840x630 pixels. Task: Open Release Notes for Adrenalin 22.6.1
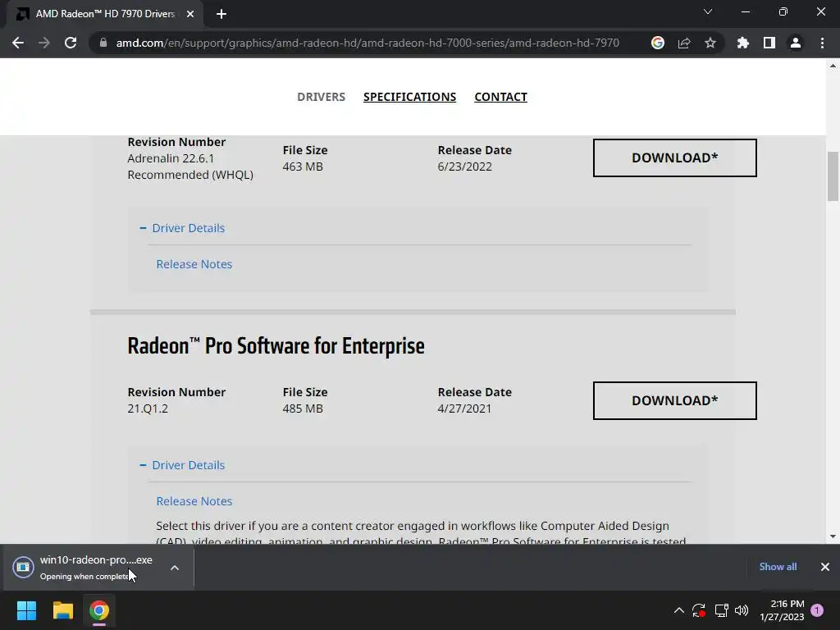point(194,264)
